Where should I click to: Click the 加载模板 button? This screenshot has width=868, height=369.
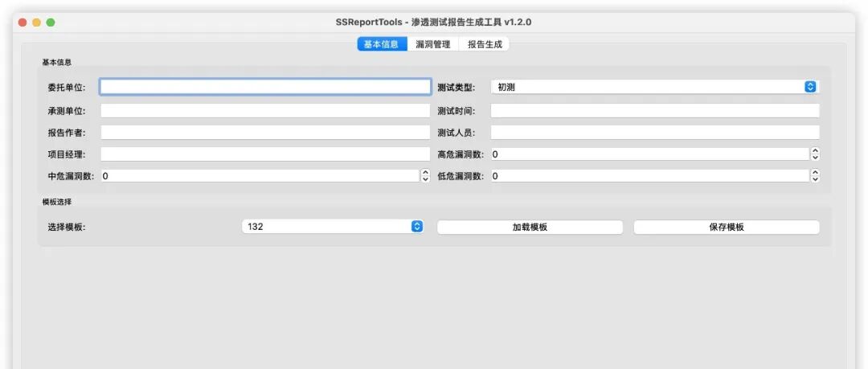point(530,228)
